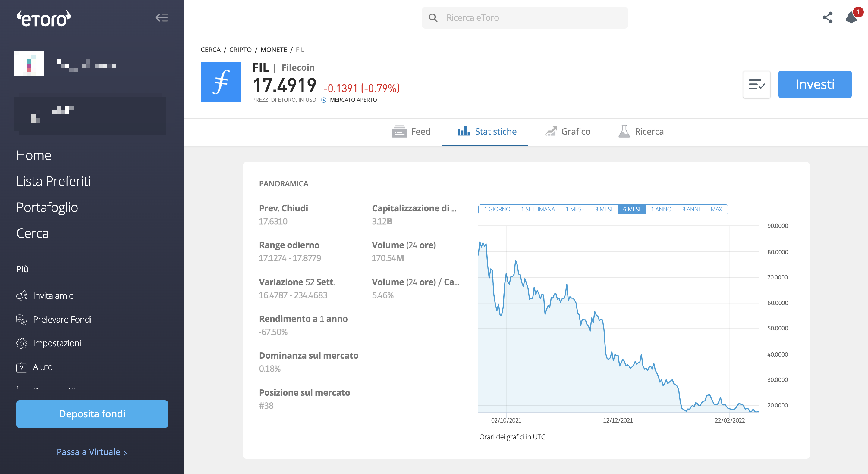The width and height of the screenshot is (868, 474).
Task: Click the Prelevare Fondi link
Action: (62, 320)
